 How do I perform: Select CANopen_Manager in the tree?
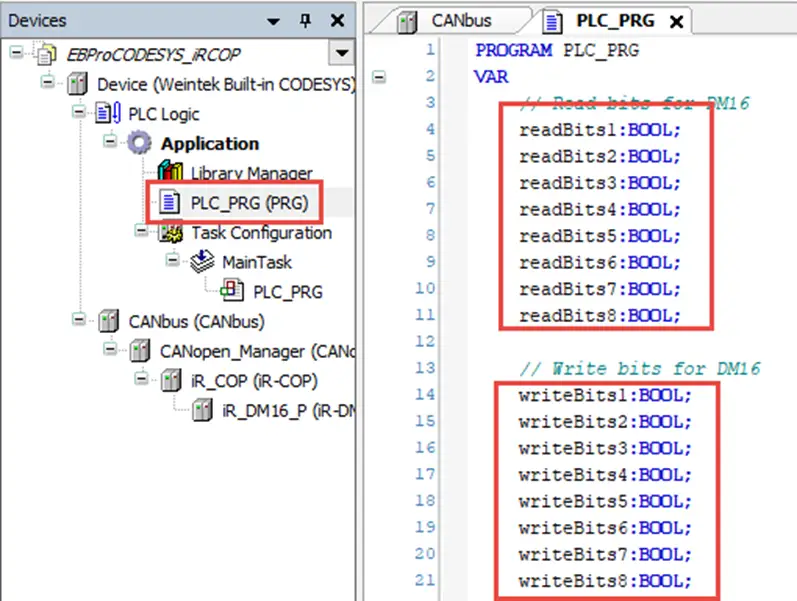[x=257, y=351]
